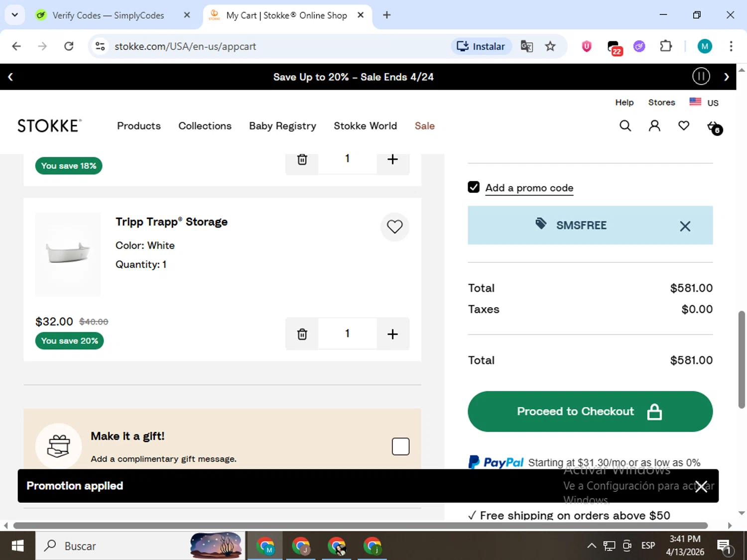Click the SMSFREE promo code tag
This screenshot has height=560, width=747.
point(571,225)
